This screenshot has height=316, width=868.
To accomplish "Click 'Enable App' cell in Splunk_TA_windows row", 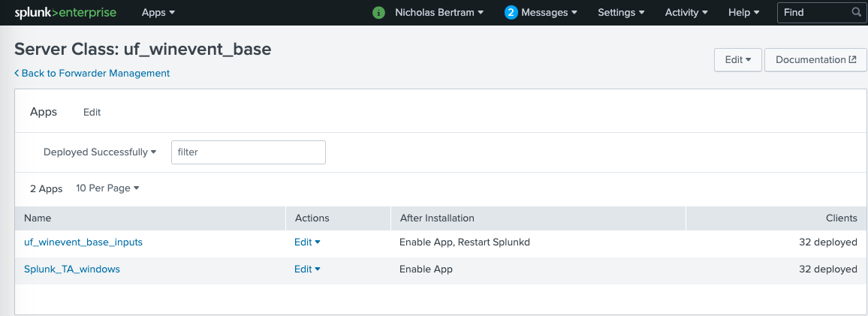I will 426,269.
